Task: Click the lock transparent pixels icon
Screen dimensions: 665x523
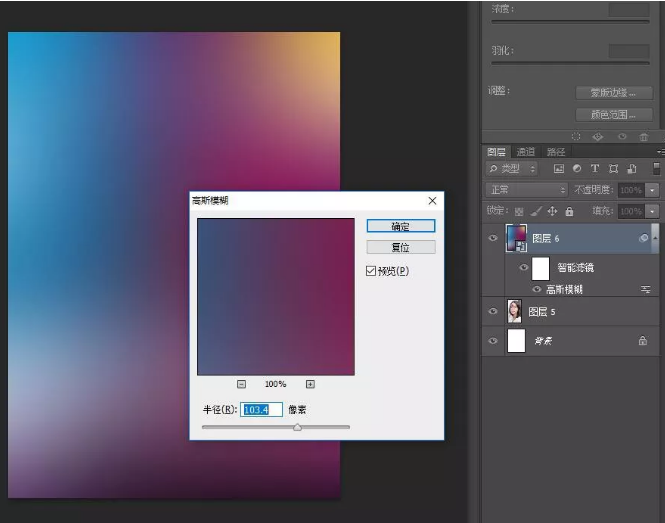Action: coord(519,212)
